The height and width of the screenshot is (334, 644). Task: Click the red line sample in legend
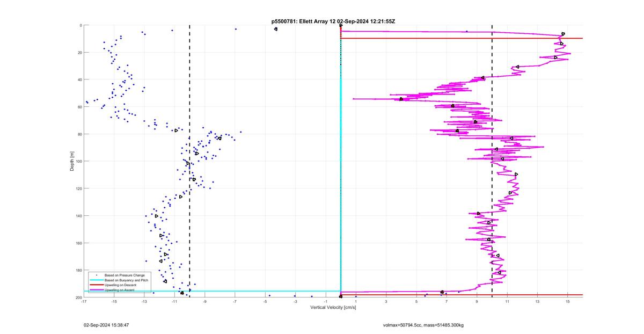click(97, 285)
